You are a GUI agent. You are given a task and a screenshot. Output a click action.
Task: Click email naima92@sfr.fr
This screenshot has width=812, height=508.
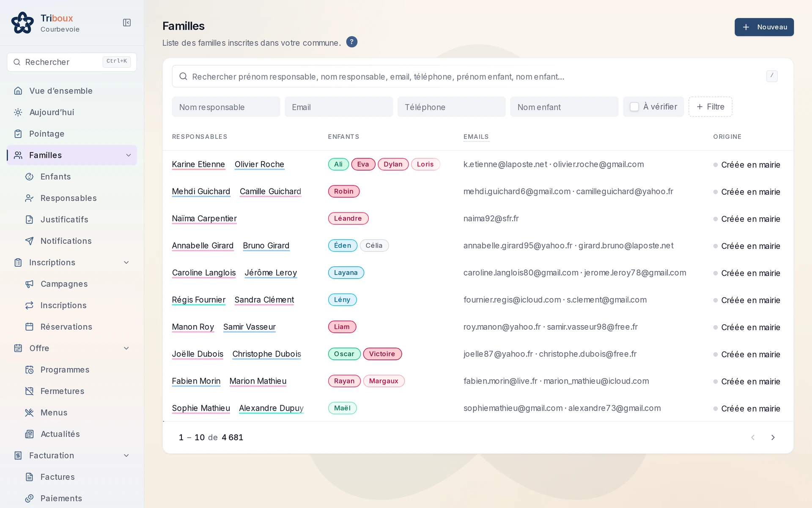tap(491, 218)
